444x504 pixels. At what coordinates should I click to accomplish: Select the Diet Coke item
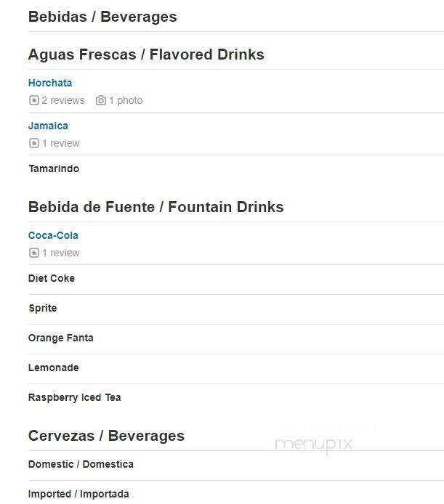click(x=52, y=278)
